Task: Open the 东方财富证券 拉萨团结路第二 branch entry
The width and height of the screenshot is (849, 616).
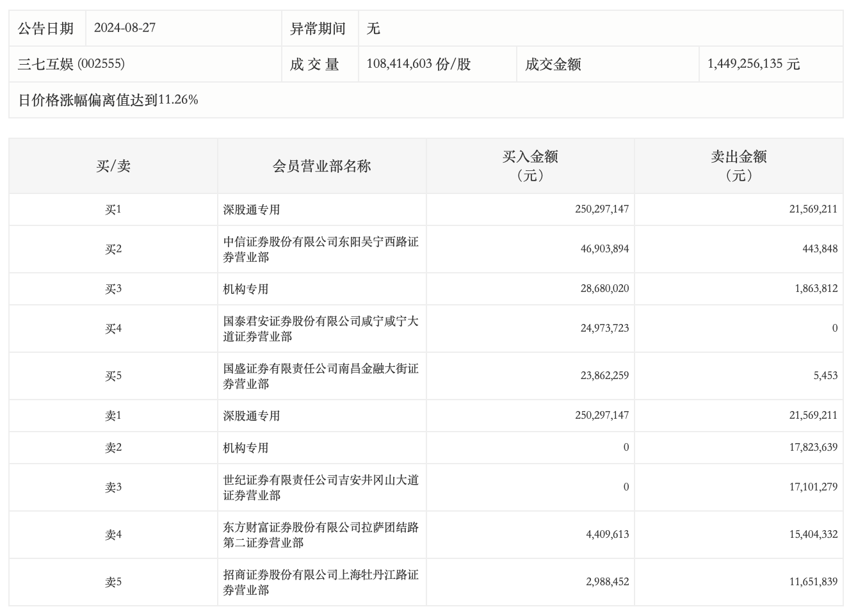Action: click(321, 535)
